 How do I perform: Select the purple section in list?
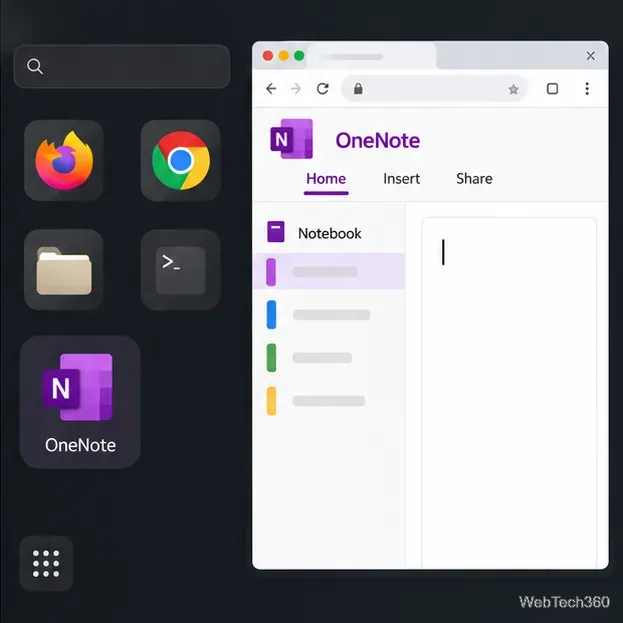(329, 271)
